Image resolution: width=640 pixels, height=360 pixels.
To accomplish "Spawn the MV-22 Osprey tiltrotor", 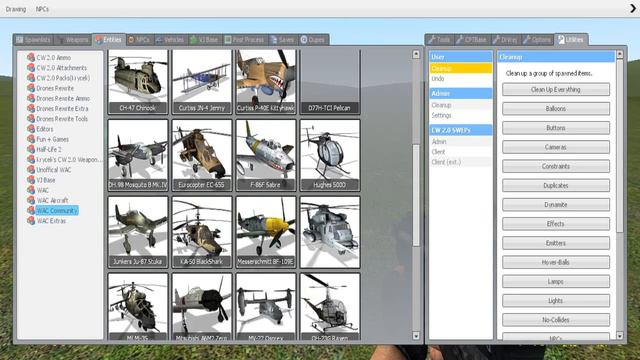I will pos(266,307).
